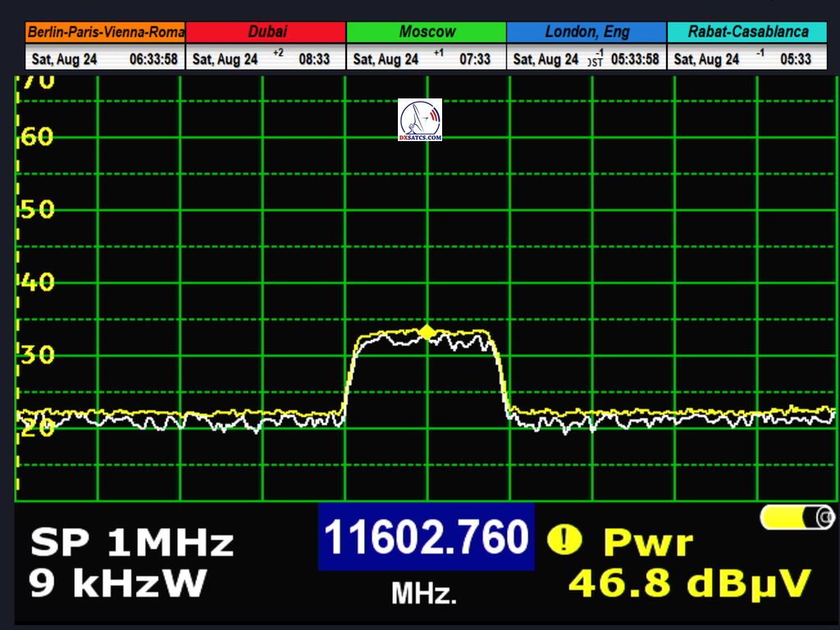This screenshot has width=840, height=630.
Task: Click the 46.8 dBµV power reading
Action: tap(689, 583)
